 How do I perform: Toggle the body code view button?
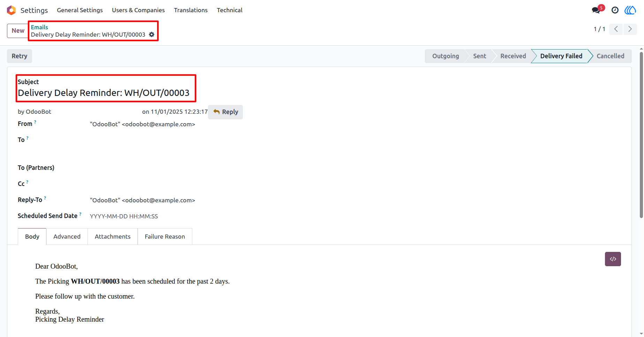coord(613,259)
